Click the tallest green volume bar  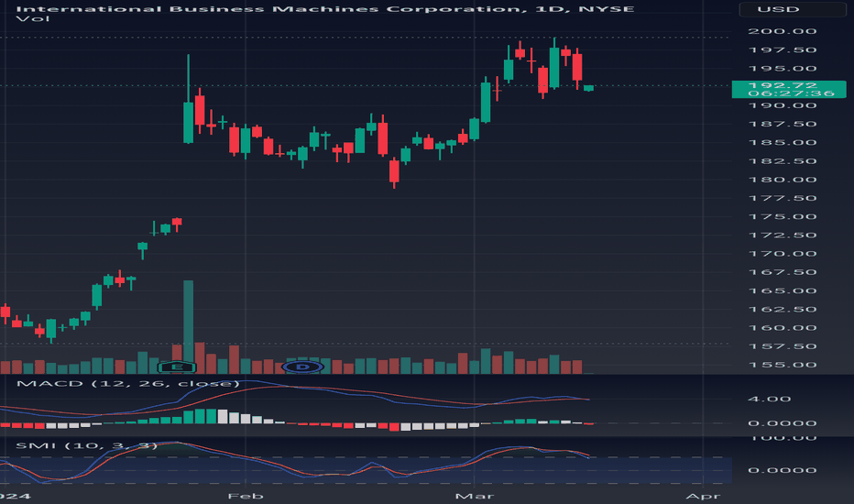[x=189, y=327]
